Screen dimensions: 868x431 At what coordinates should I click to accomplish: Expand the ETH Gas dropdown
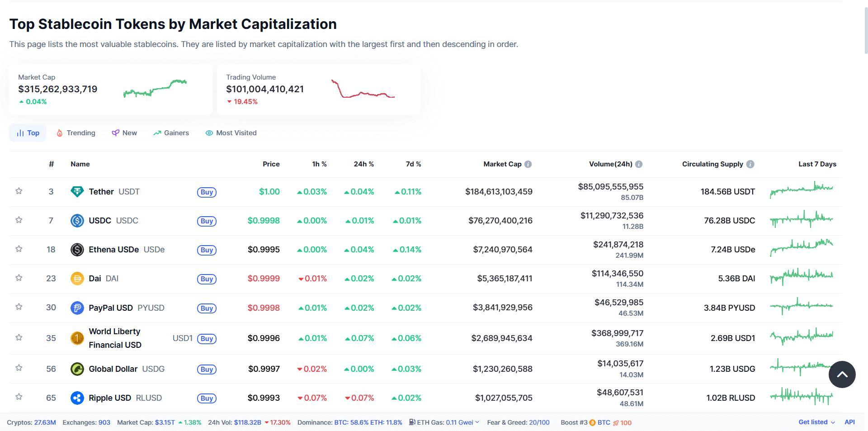[477, 422]
